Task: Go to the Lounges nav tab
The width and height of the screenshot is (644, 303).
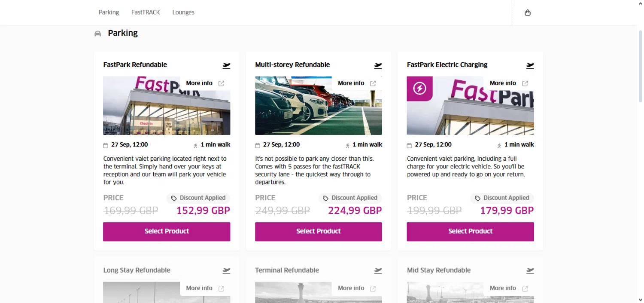Action: (x=183, y=12)
